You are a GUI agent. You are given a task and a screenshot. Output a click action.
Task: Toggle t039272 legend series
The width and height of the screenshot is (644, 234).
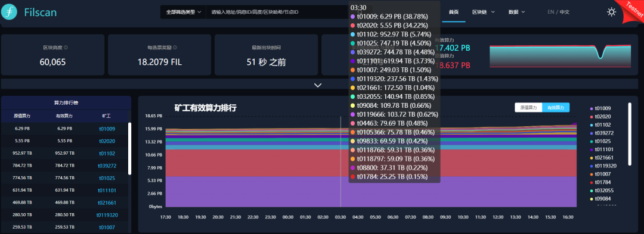pyautogui.click(x=602, y=133)
